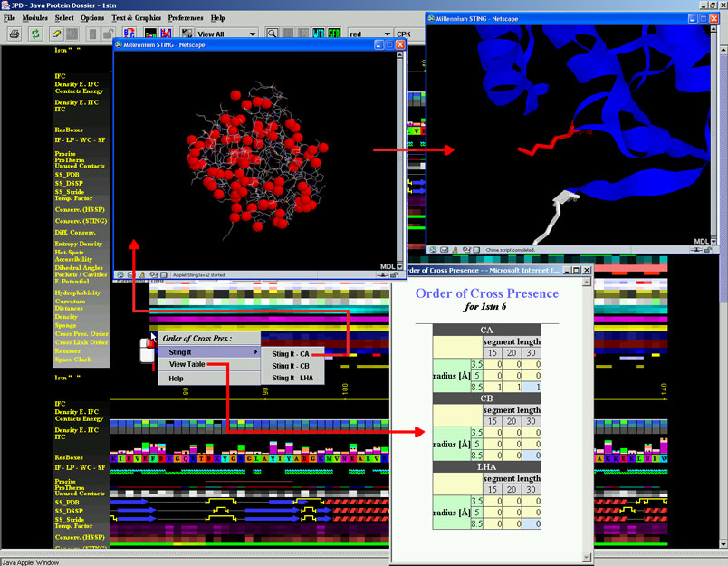This screenshot has width=728, height=566.
Task: Open MDL Chime menu in the red spheres window
Action: pos(388,266)
